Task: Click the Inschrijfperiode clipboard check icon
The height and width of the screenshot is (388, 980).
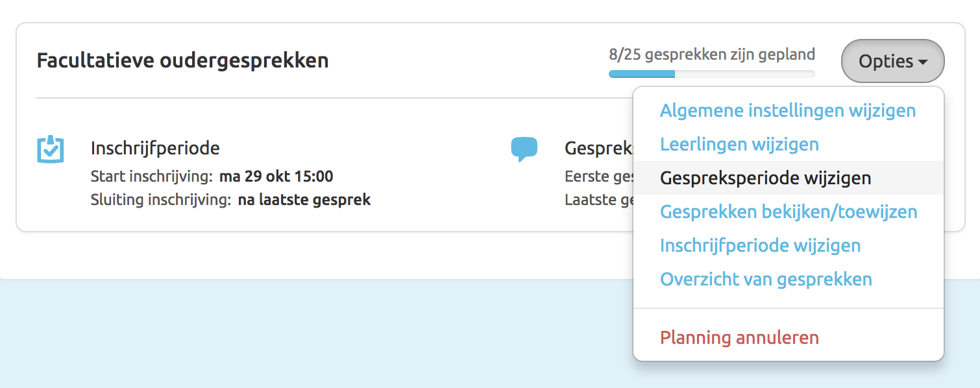Action: point(50,149)
